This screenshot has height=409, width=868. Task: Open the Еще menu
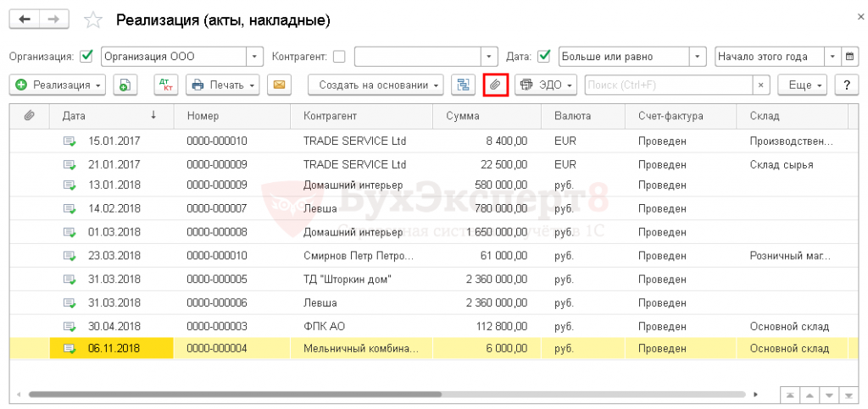[x=804, y=85]
